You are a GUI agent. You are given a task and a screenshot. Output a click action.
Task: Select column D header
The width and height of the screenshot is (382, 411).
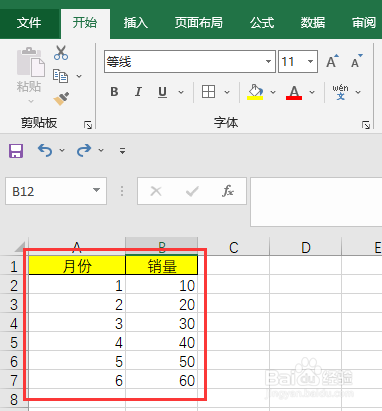coord(305,247)
